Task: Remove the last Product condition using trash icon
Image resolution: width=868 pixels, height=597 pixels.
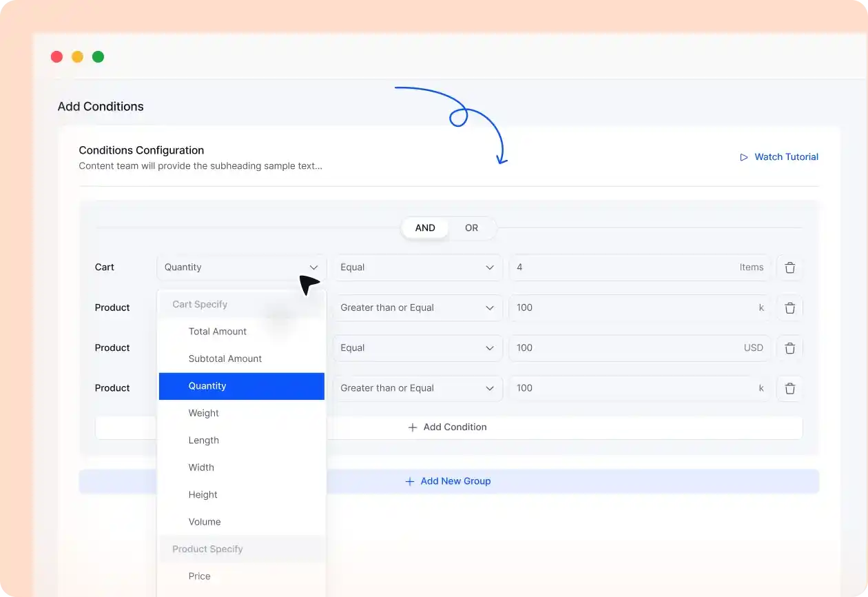Action: point(789,387)
